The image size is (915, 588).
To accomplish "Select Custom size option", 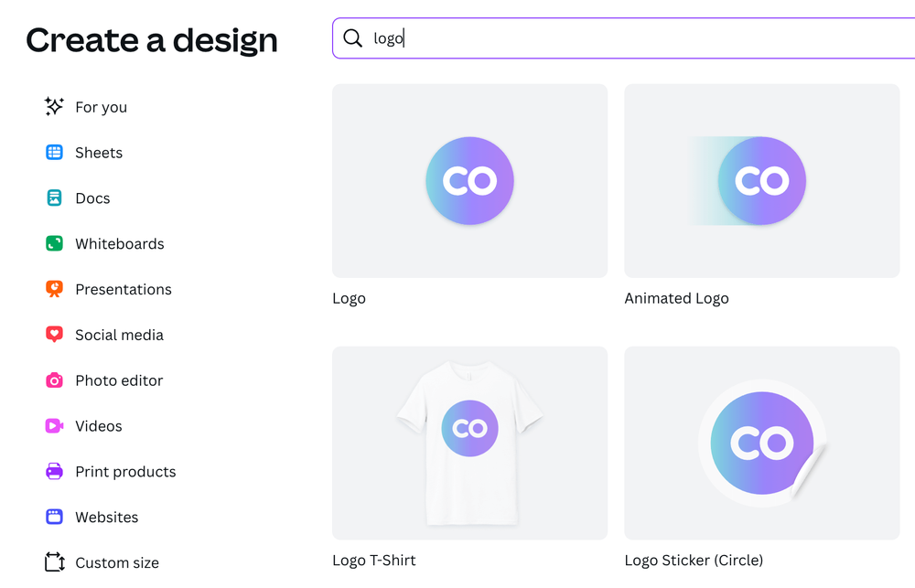I will click(x=117, y=562).
